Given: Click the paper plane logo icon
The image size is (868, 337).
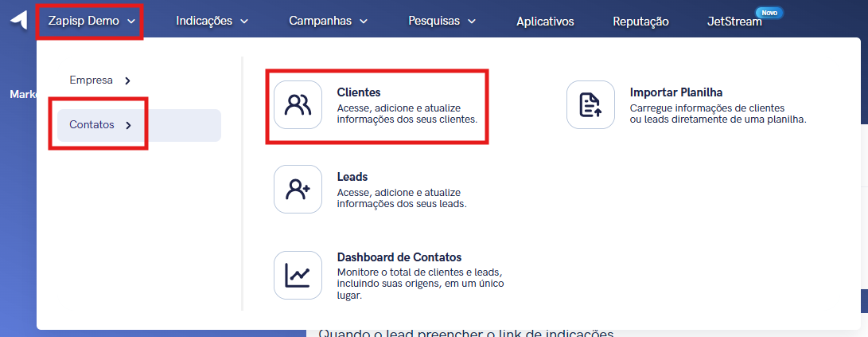Looking at the screenshot, I should click(x=18, y=20).
